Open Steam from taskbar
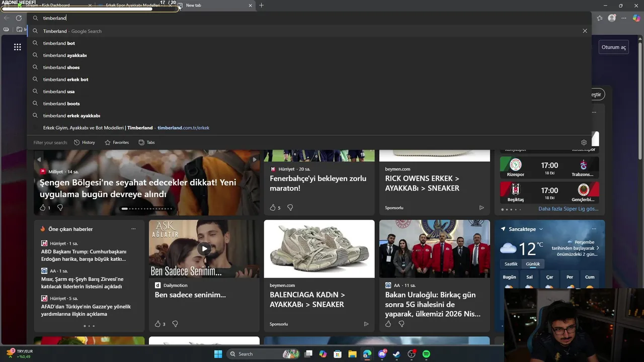Viewport: 644px width, 362px height. click(396, 354)
